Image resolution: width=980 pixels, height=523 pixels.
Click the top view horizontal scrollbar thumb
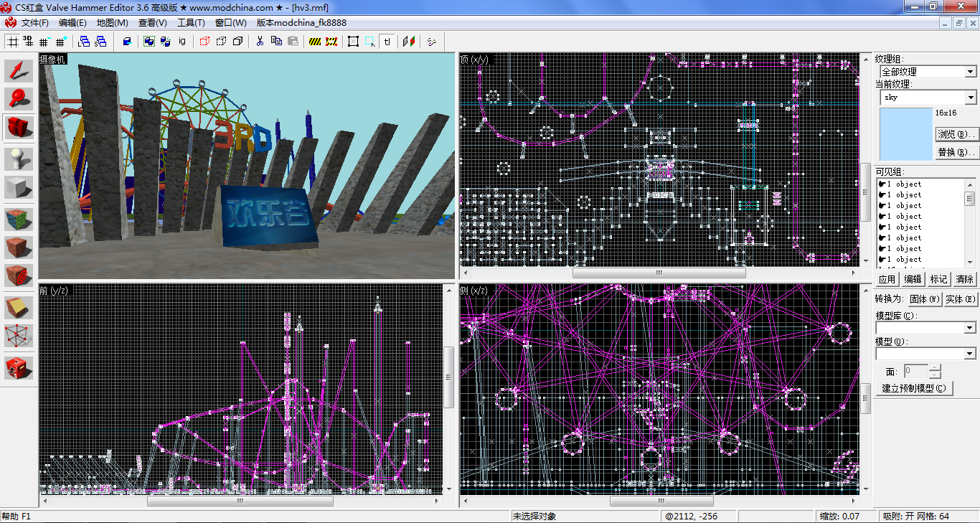(x=659, y=273)
